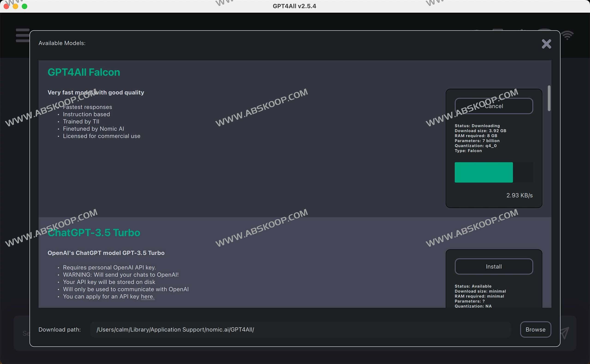This screenshot has height=364, width=590.
Task: Click the models list vertical scrollbar
Action: [x=549, y=98]
